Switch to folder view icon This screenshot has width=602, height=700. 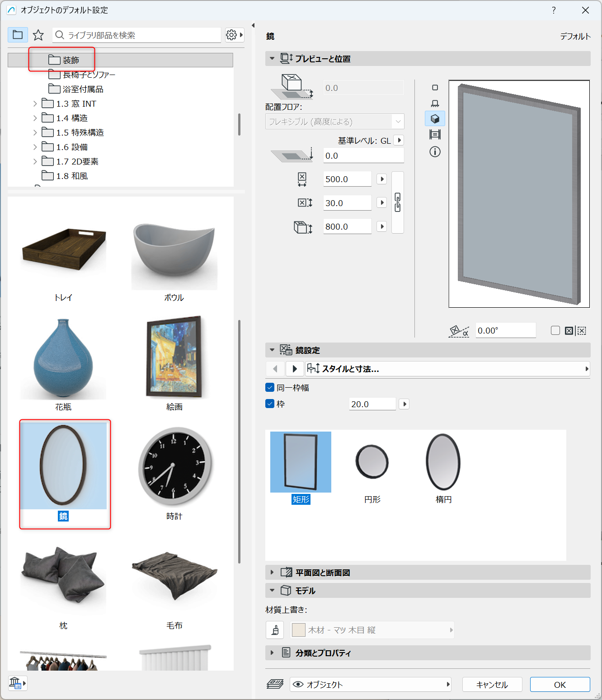(x=18, y=35)
